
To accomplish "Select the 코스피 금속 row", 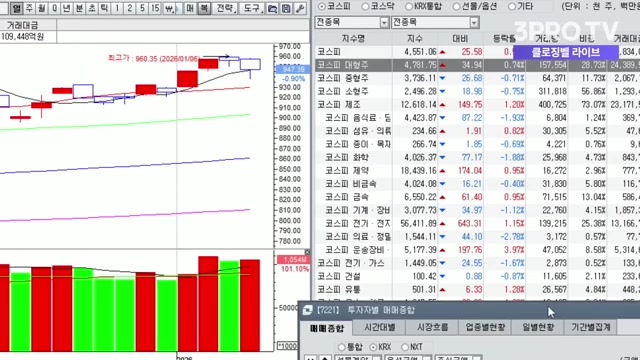I will [477, 197].
